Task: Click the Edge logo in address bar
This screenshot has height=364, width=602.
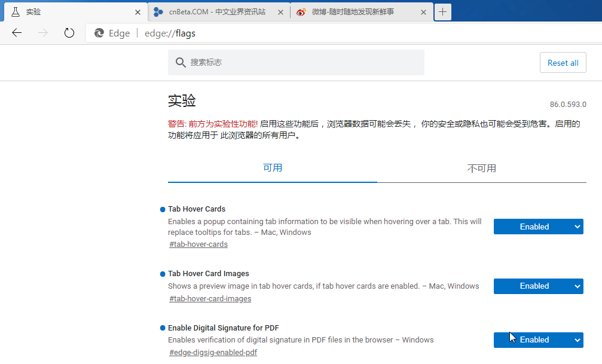Action: coord(99,33)
